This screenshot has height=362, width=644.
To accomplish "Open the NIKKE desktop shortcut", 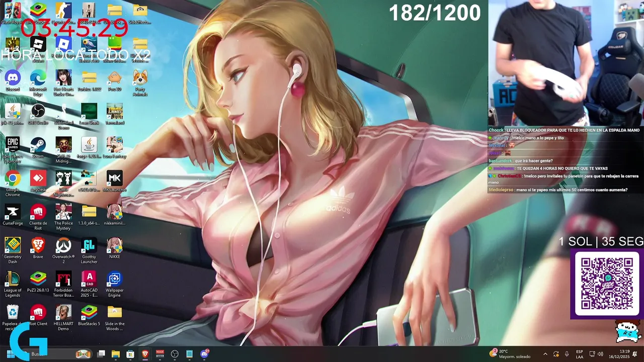I will [x=115, y=248].
